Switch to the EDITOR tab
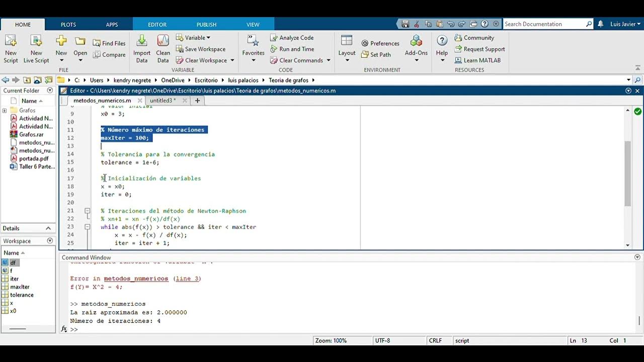The image size is (644, 362). [157, 24]
